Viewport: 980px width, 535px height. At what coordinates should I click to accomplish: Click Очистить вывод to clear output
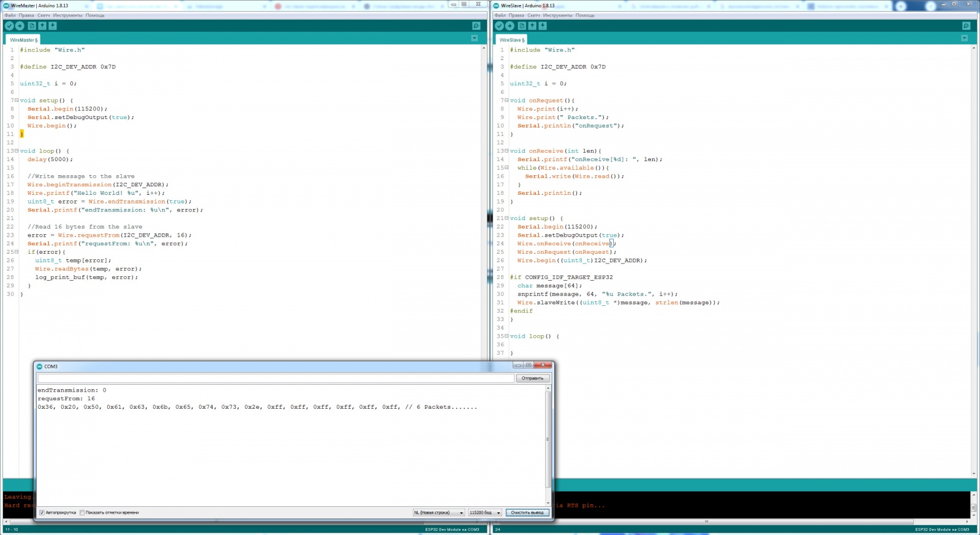pyautogui.click(x=527, y=512)
